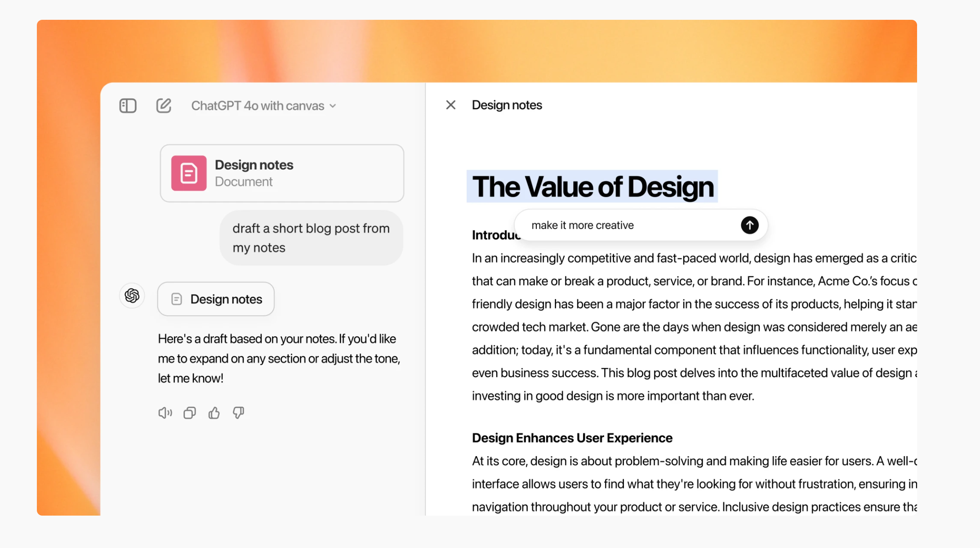Copy the assistant response
This screenshot has width=980, height=548.
(x=190, y=413)
